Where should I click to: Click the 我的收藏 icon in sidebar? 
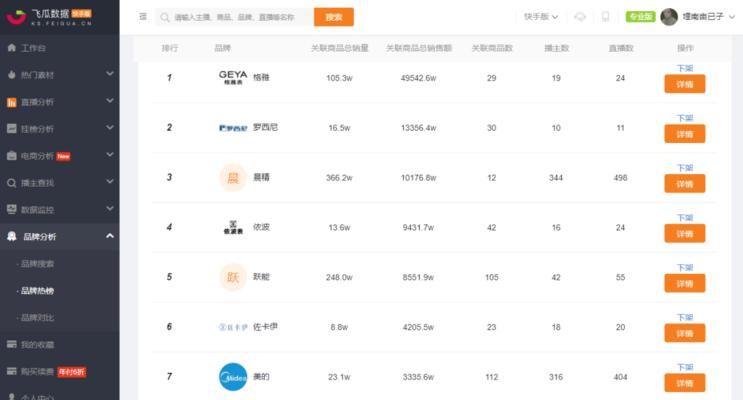pyautogui.click(x=12, y=345)
